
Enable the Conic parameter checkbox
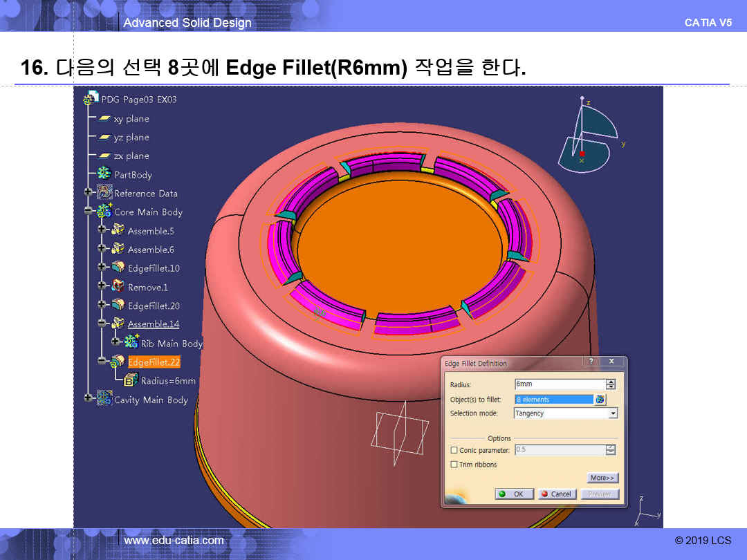coord(454,451)
